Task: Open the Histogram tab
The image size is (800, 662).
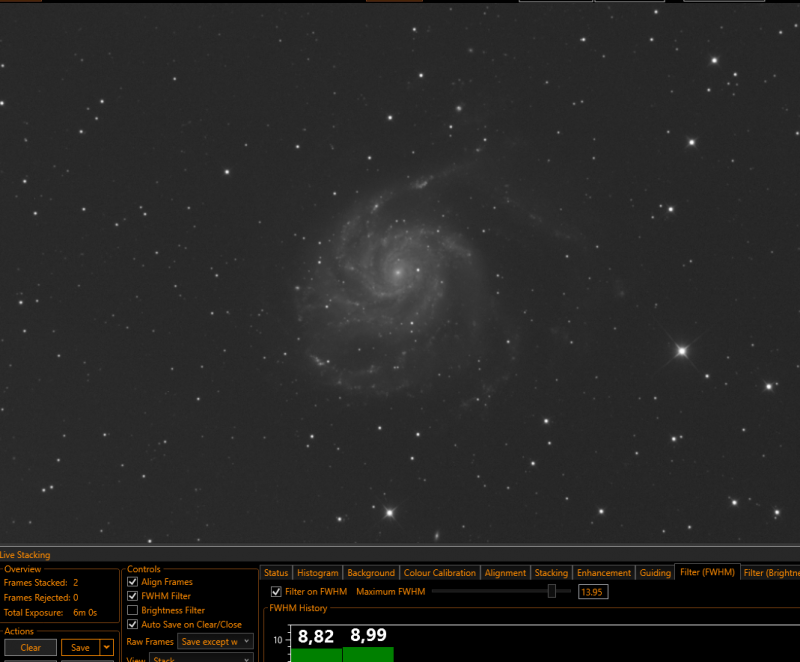Action: [317, 573]
